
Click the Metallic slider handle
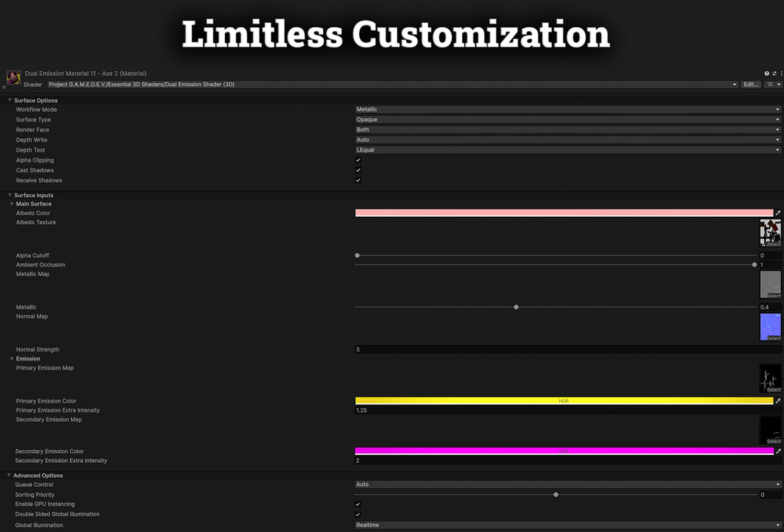516,307
